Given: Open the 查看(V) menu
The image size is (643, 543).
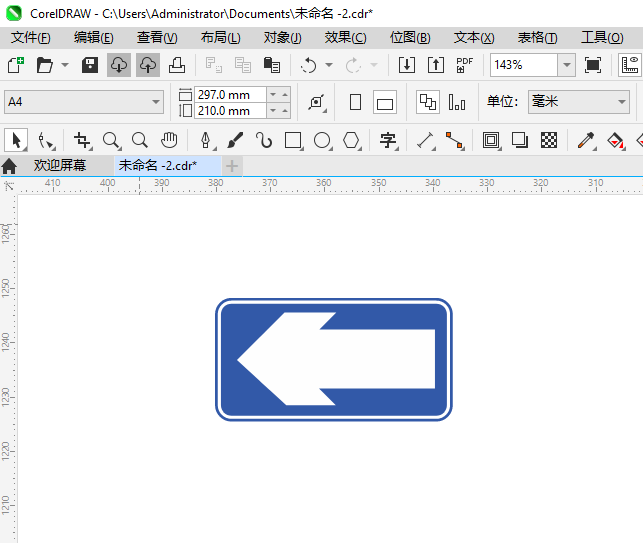Looking at the screenshot, I should (157, 38).
